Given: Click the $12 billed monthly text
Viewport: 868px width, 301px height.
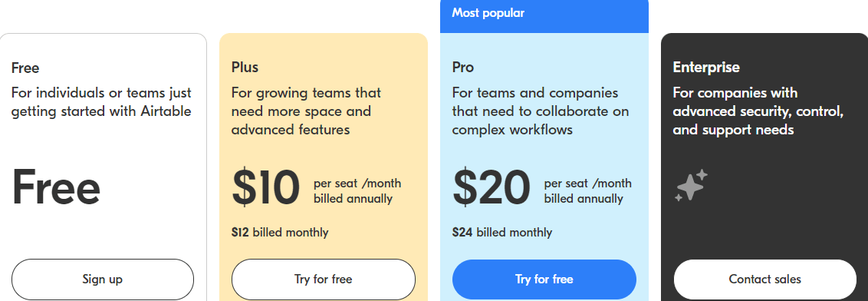Looking at the screenshot, I should click(280, 232).
